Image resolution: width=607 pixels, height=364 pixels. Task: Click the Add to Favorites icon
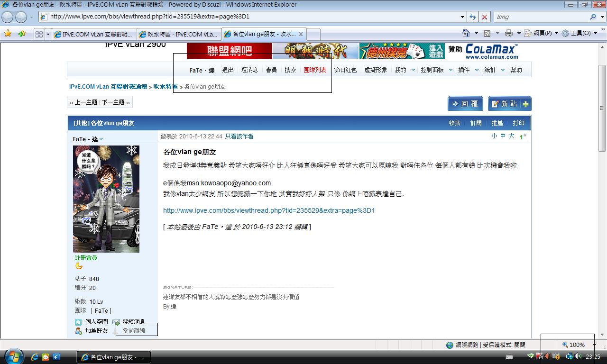click(21, 34)
